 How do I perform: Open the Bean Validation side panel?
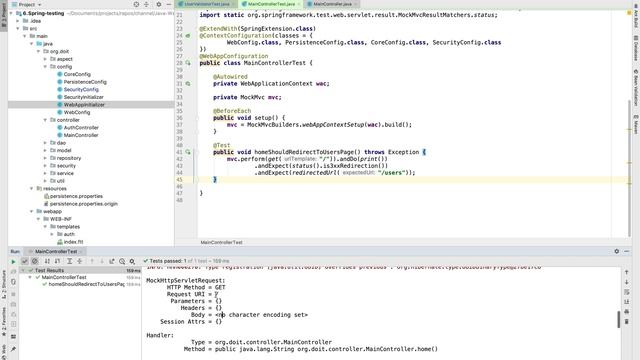point(636,88)
